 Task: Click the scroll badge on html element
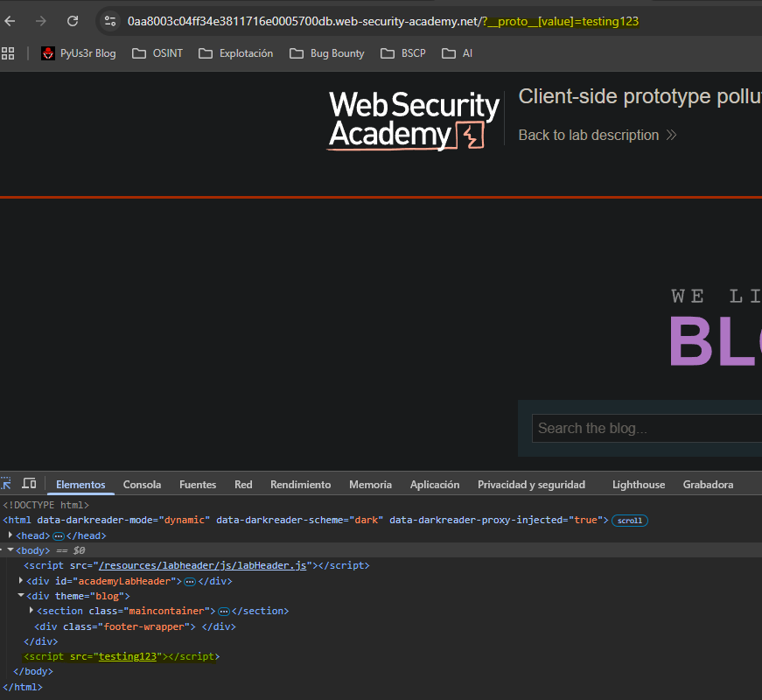[629, 520]
